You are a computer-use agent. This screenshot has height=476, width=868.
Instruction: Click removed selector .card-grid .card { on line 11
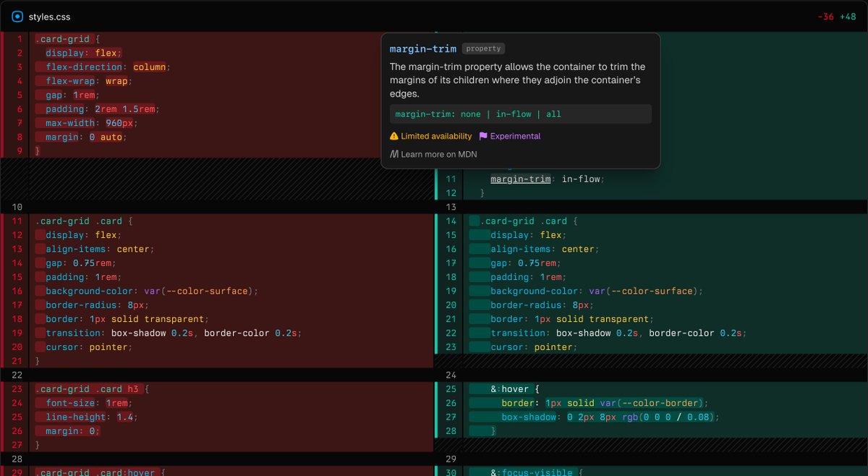coord(84,221)
